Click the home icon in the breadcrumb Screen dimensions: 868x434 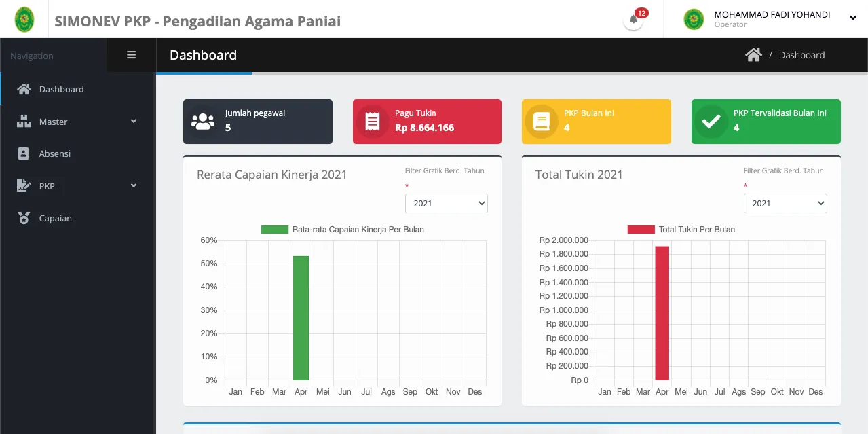point(753,55)
